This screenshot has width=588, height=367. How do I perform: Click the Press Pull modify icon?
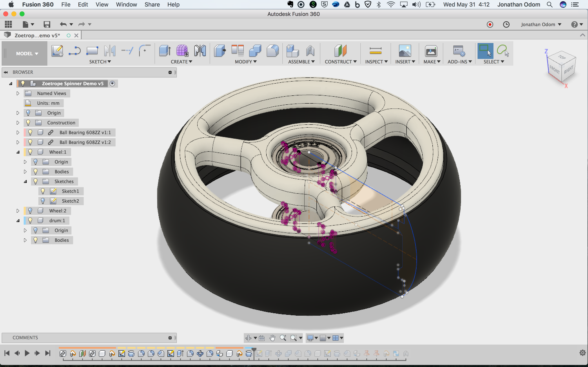220,51
